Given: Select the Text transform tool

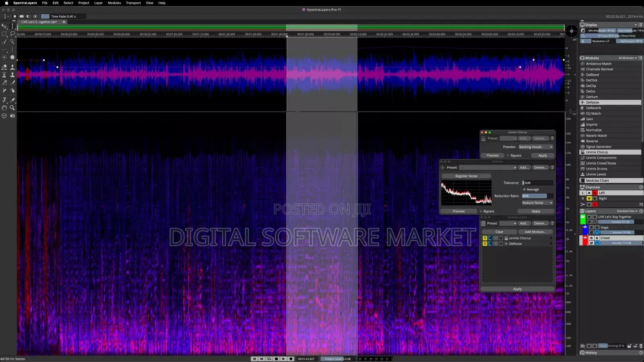Looking at the screenshot, I should [4, 100].
